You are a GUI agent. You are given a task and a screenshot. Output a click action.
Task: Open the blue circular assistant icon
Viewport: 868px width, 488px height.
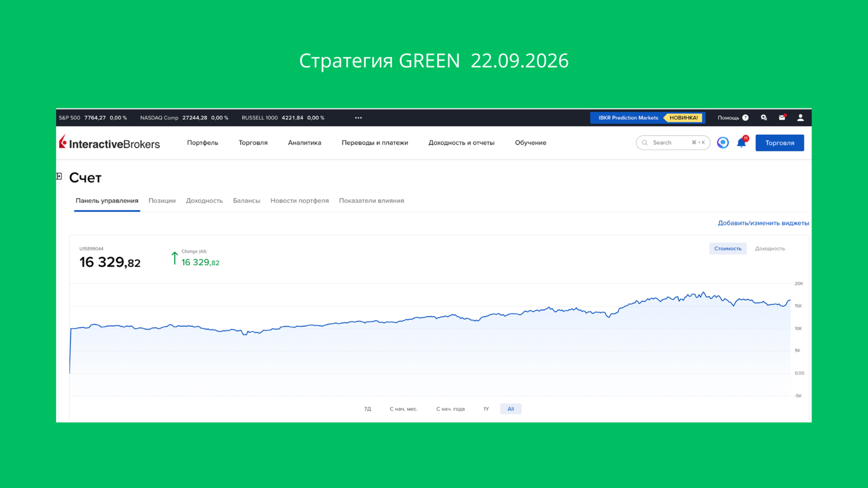(x=723, y=143)
